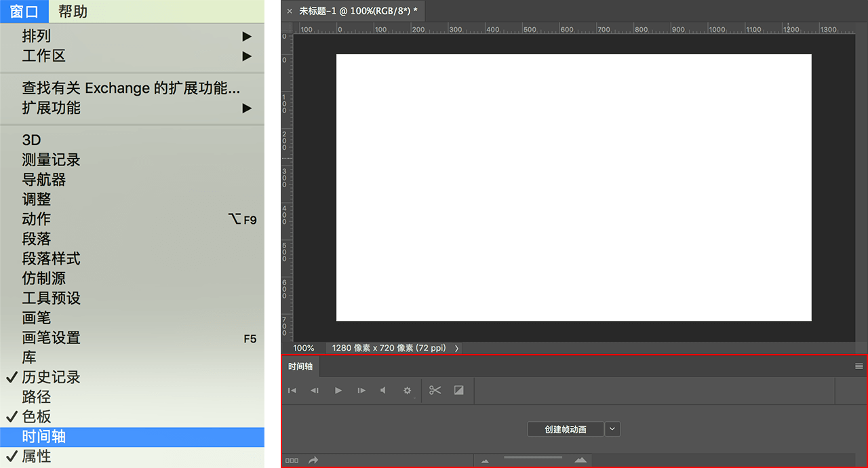Image resolution: width=868 pixels, height=468 pixels.
Task: Click the transition icon in timeline
Action: tap(459, 391)
